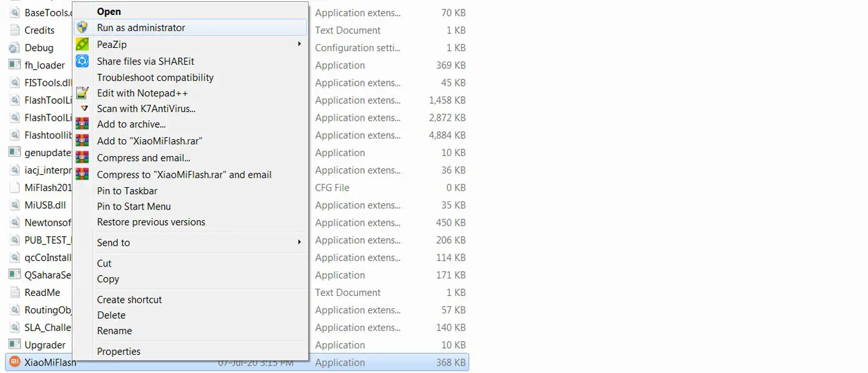Click the RoutingOb dll file icon
Viewport: 868px width, 373px height.
pyautogui.click(x=14, y=310)
